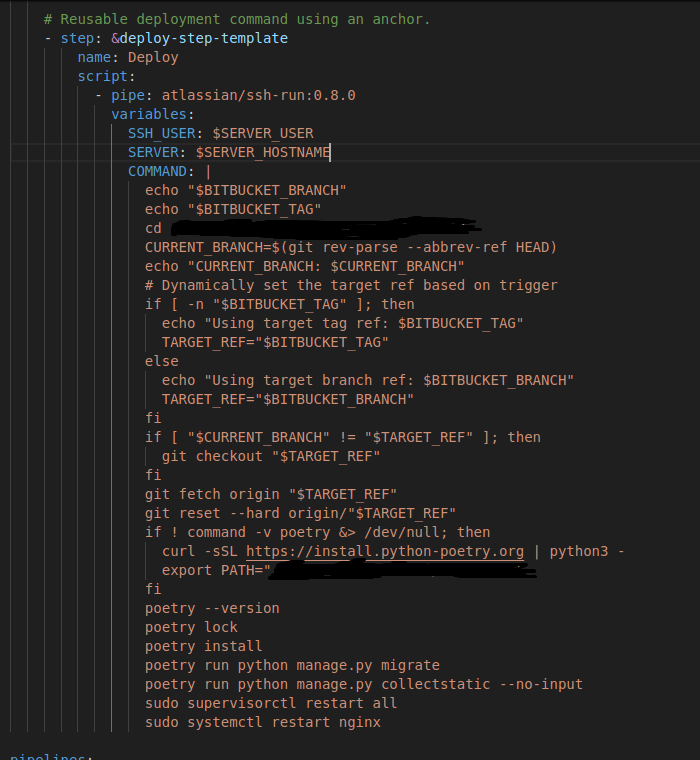
Task: Click 'if [ -n "$BITBUCKET_TAG" ]; then' line
Action: click(280, 304)
